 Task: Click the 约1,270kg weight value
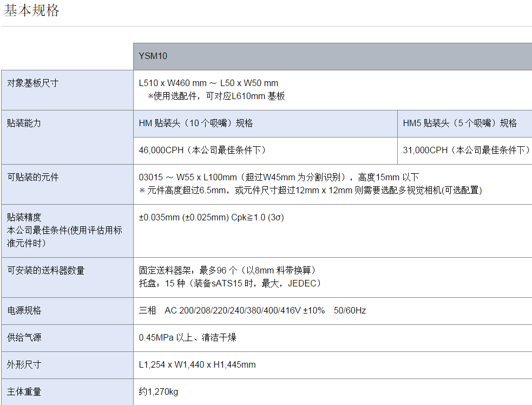pos(158,391)
